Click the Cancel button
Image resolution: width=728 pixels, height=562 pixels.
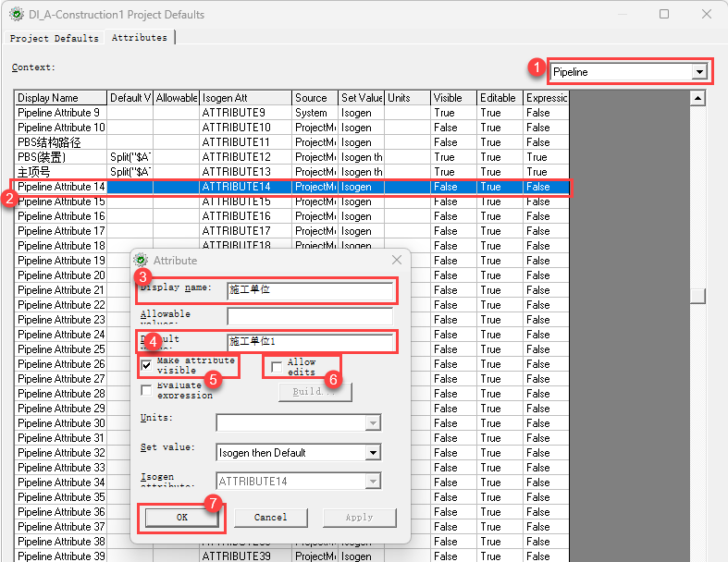coord(270,518)
